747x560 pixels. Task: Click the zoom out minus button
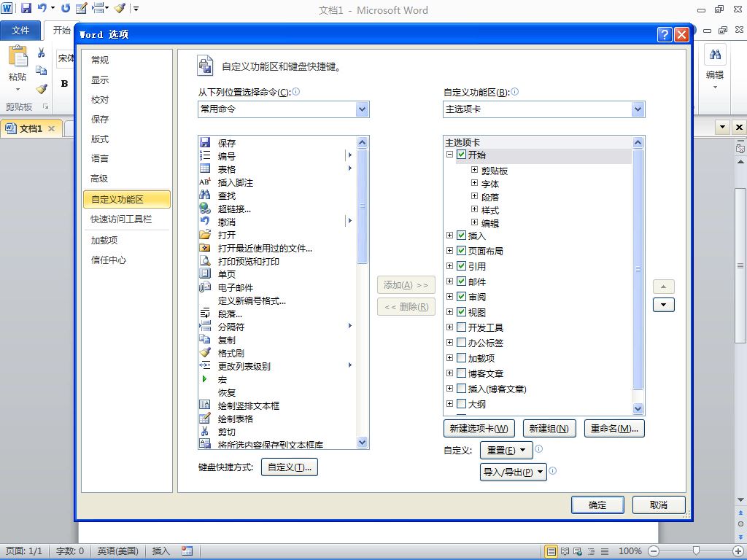[654, 551]
